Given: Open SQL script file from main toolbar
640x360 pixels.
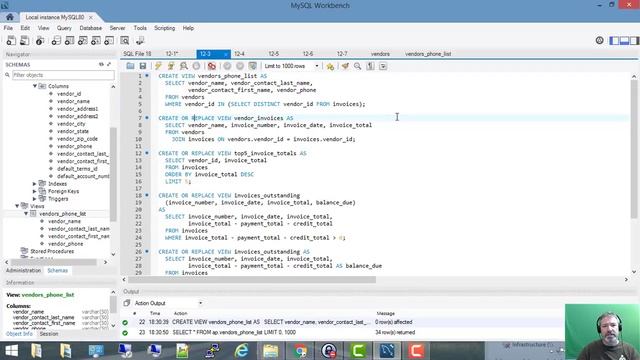Looking at the screenshot, I should coord(24,40).
